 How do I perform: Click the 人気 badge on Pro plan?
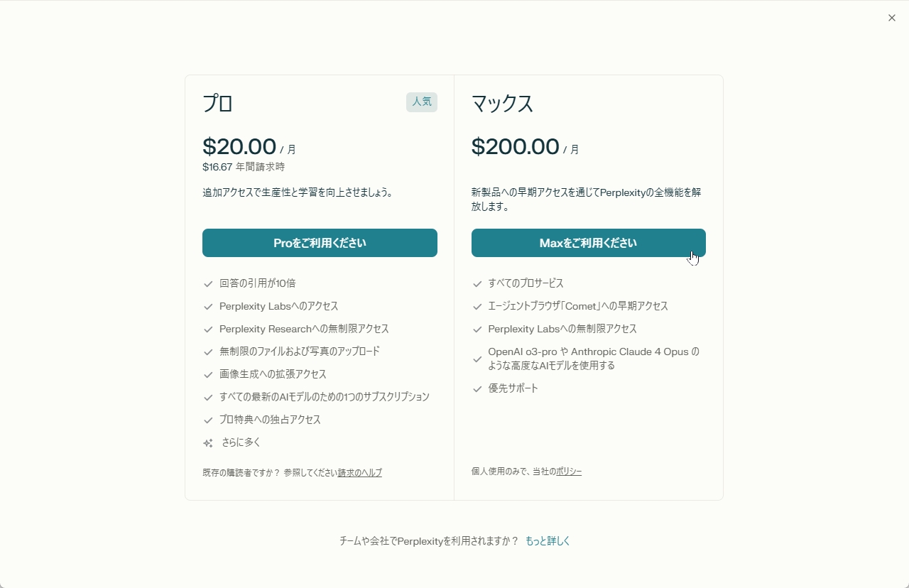422,102
